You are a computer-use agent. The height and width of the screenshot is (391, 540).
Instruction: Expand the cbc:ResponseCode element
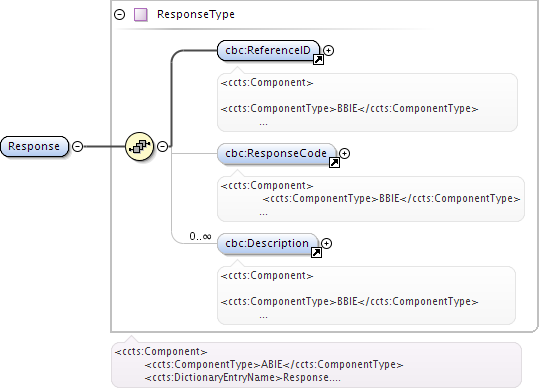344,153
